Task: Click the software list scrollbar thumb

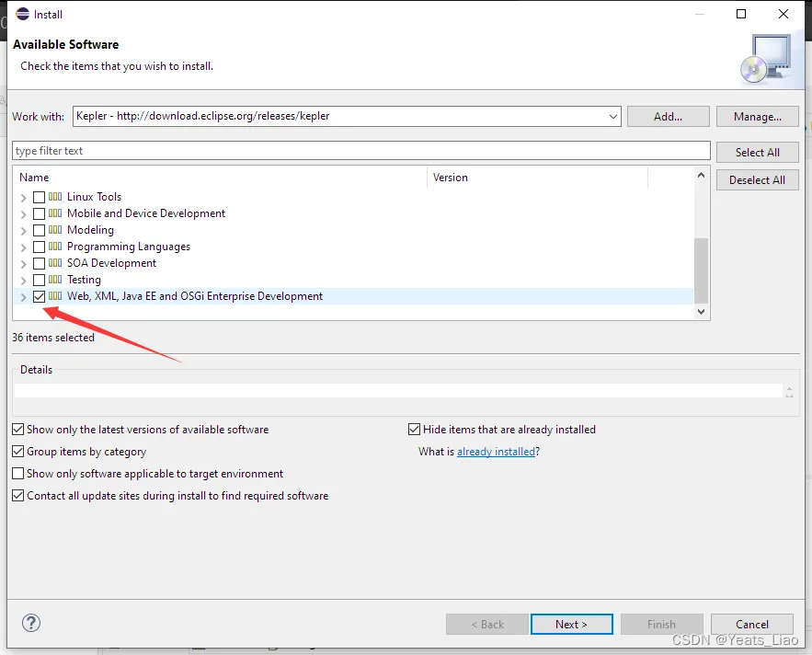Action: (701, 270)
